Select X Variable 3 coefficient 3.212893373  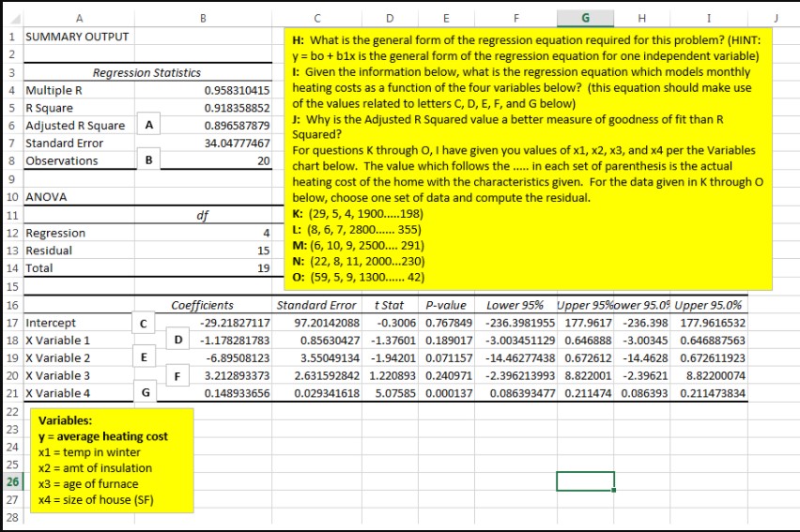(237, 375)
